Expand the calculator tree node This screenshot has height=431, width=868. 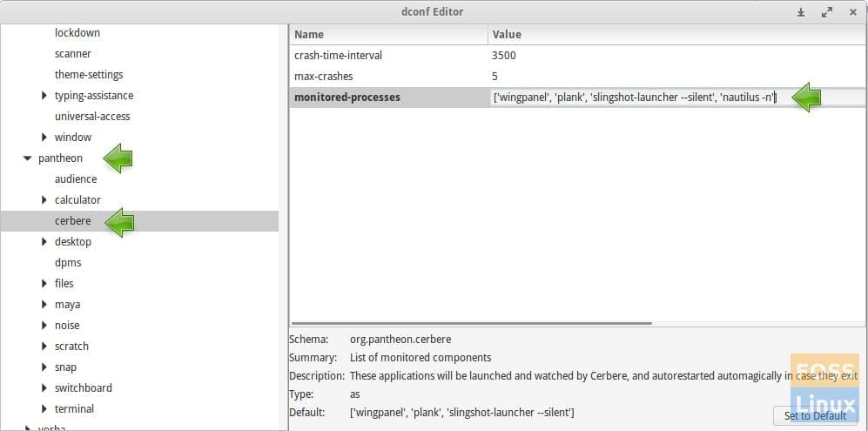tap(44, 200)
